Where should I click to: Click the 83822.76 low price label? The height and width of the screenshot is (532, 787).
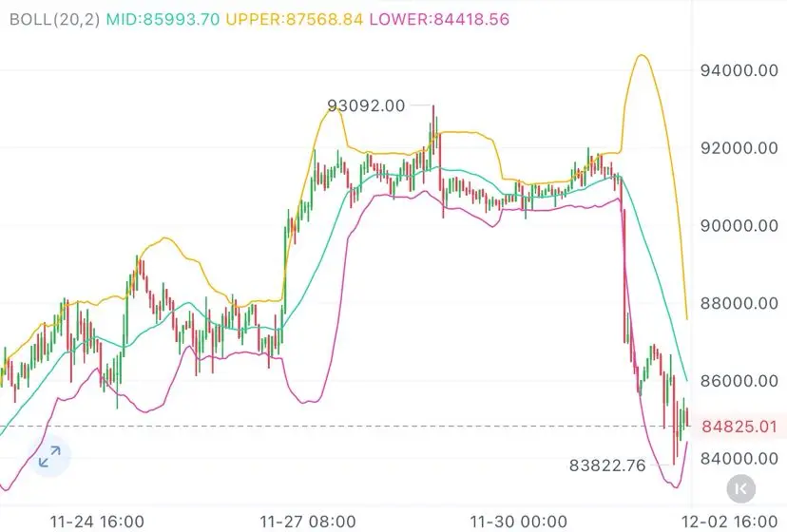pyautogui.click(x=606, y=465)
